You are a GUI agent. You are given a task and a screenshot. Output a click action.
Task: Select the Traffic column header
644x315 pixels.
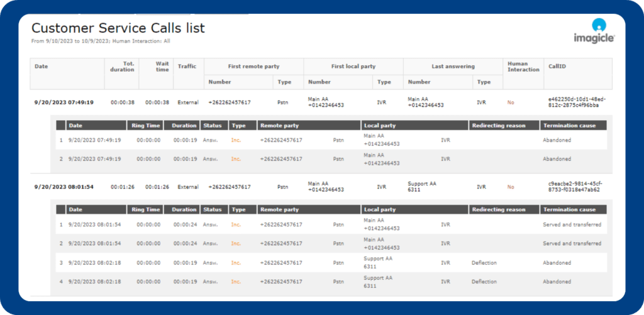[x=187, y=66]
